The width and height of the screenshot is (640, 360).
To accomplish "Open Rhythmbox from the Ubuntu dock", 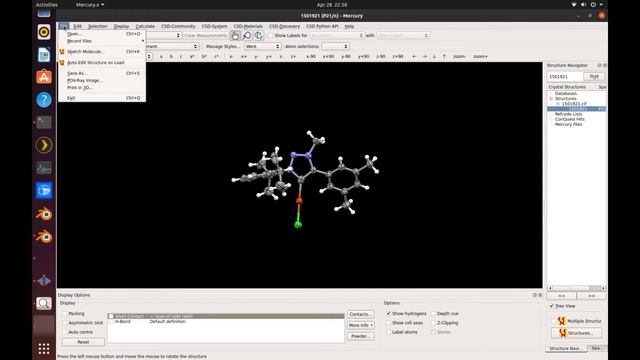I will [44, 32].
